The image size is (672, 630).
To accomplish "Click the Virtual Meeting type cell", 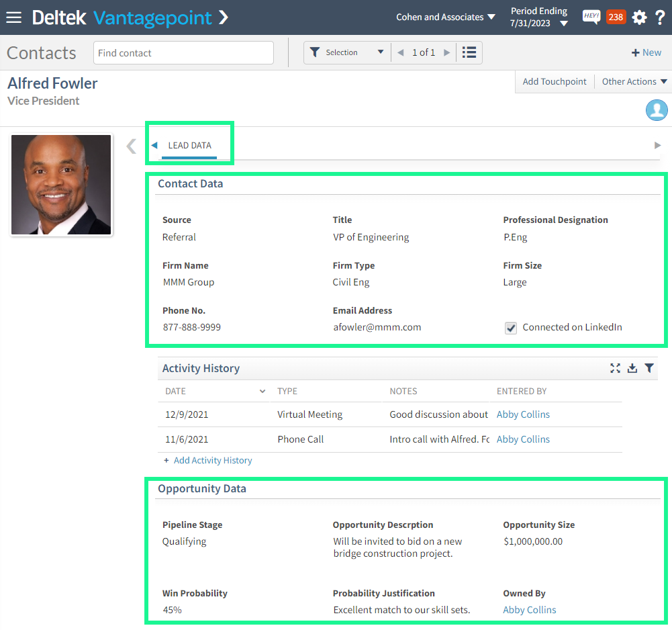I will point(310,414).
